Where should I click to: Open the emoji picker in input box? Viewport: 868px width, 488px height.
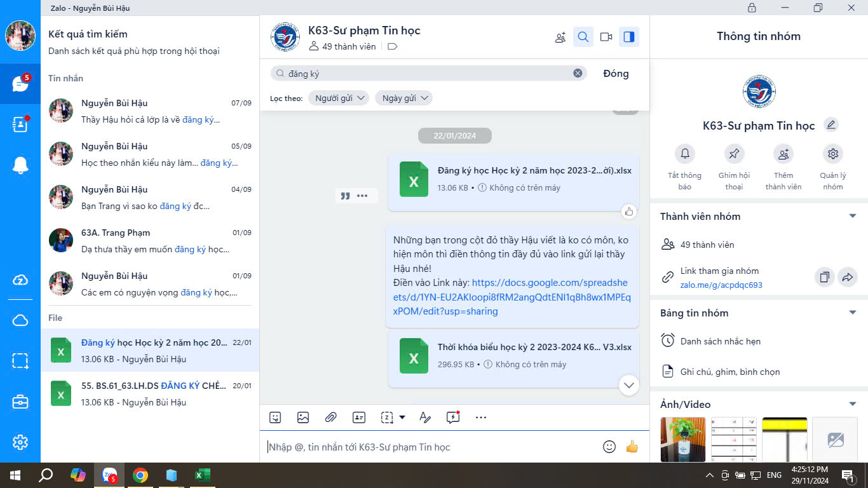click(x=609, y=447)
